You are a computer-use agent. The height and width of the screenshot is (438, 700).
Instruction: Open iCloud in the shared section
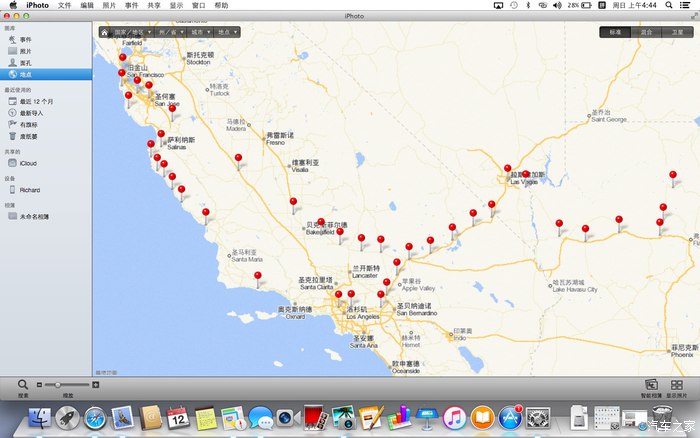coord(27,162)
